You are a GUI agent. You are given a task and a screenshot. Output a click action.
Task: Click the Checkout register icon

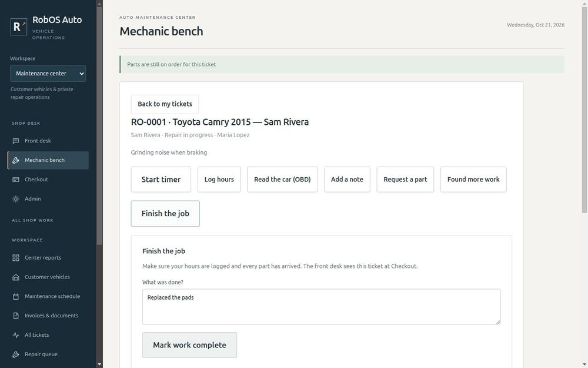[x=16, y=180]
